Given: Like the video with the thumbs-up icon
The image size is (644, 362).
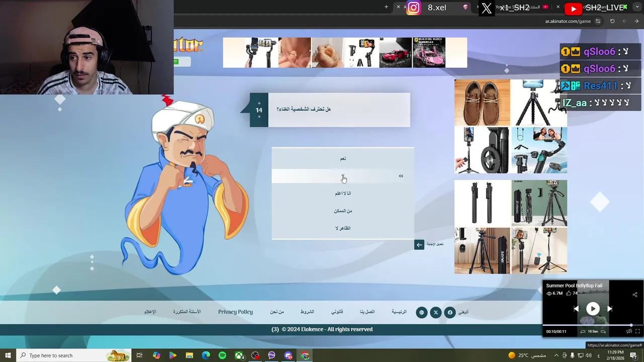Looking at the screenshot, I should [x=569, y=293].
